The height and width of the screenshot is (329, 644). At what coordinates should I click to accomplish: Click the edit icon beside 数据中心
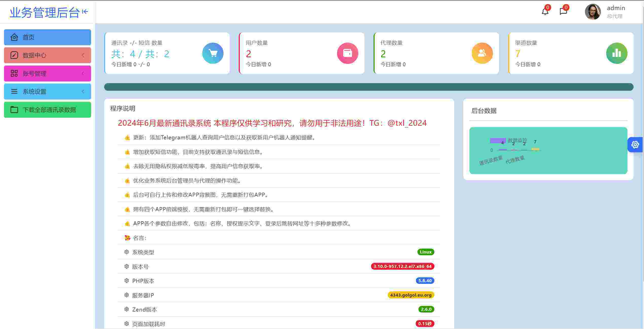click(x=14, y=55)
